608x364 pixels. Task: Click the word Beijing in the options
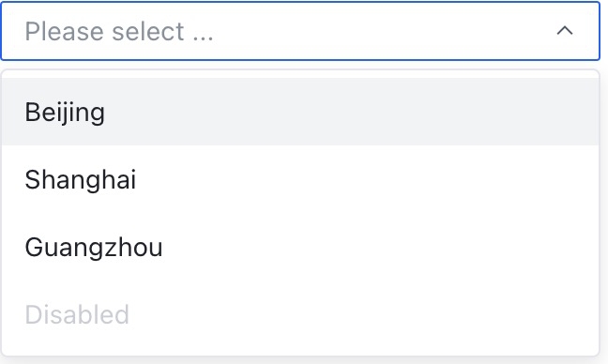pos(65,113)
